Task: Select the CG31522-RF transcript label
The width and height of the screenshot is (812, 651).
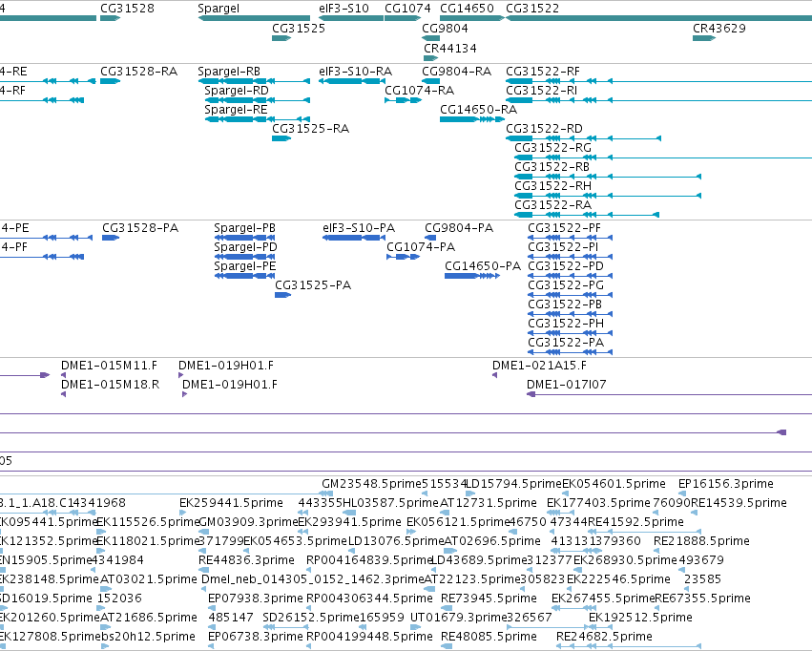Action: pos(543,72)
